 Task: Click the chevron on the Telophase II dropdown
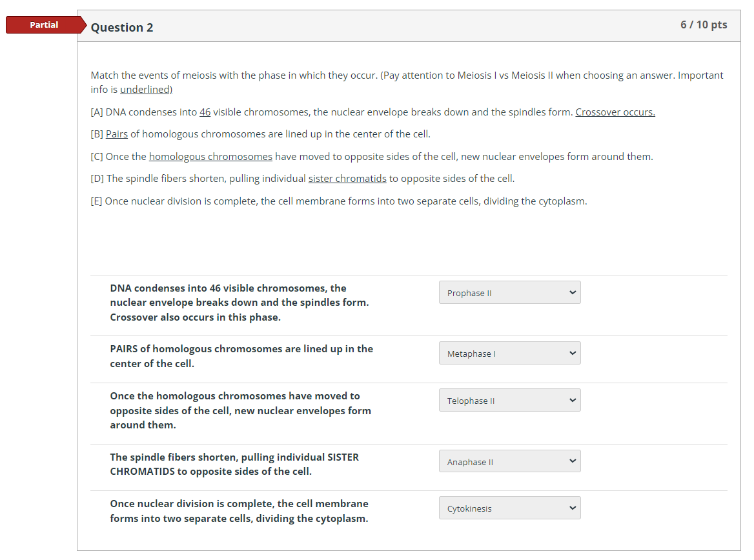click(572, 400)
